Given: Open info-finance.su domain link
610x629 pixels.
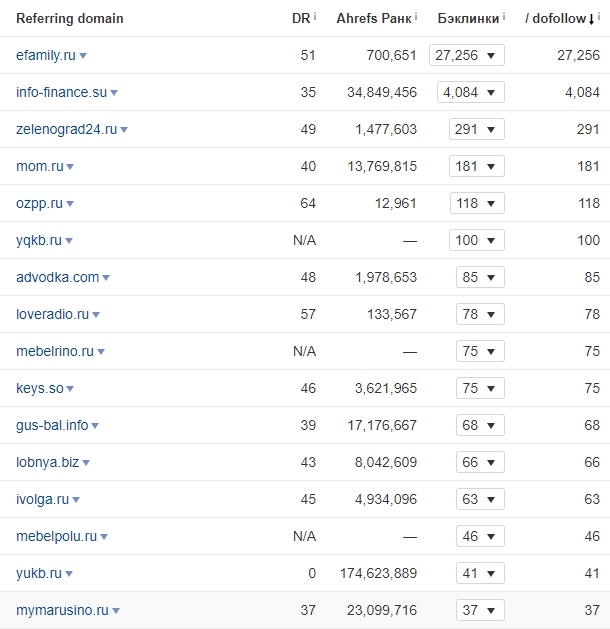Looking at the screenshot, I should 61,92.
